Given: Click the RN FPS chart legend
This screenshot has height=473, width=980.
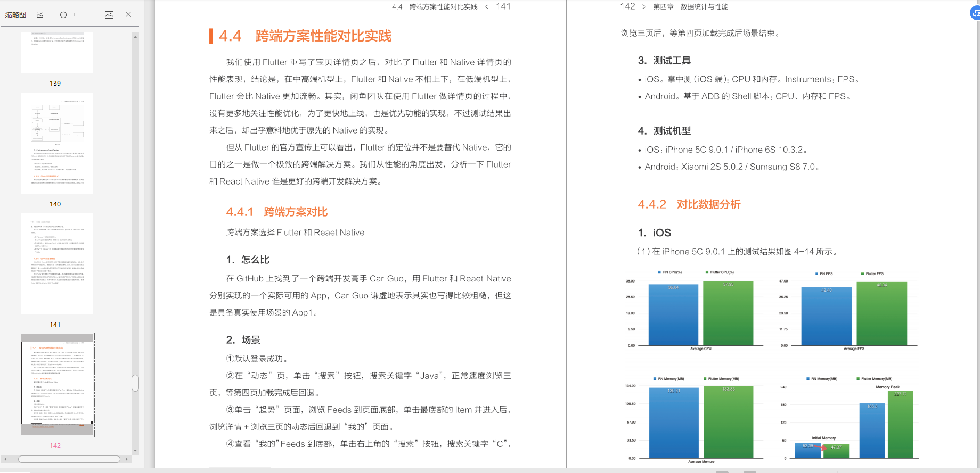Looking at the screenshot, I should 824,273.
